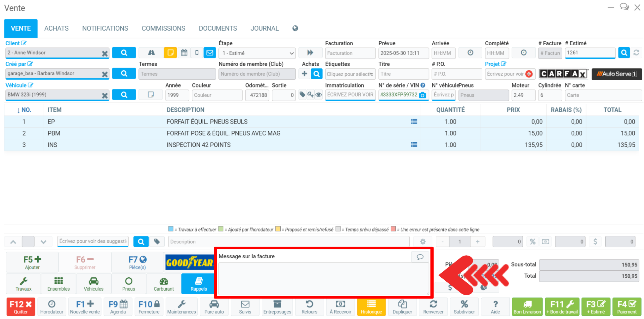This screenshot has width=644, height=319.
Task: Click the yellow sticky note icon
Action: [x=170, y=53]
